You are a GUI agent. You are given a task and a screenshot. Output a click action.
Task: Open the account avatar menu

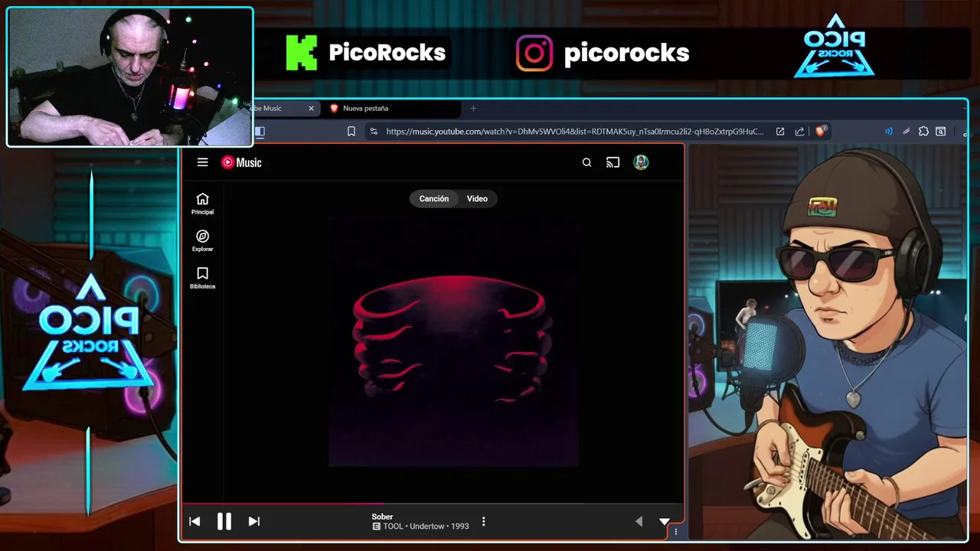[x=641, y=162]
